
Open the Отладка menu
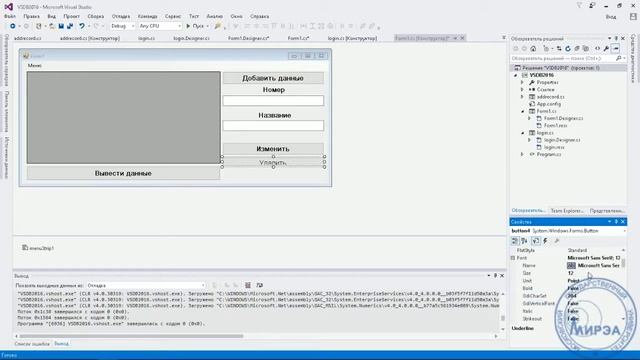121,16
